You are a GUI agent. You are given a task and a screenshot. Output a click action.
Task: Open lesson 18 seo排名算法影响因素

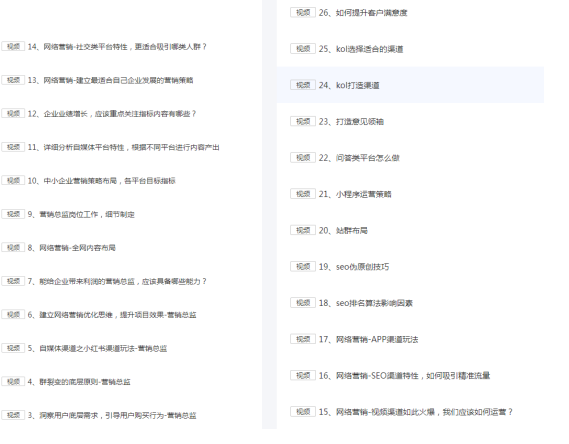365,303
